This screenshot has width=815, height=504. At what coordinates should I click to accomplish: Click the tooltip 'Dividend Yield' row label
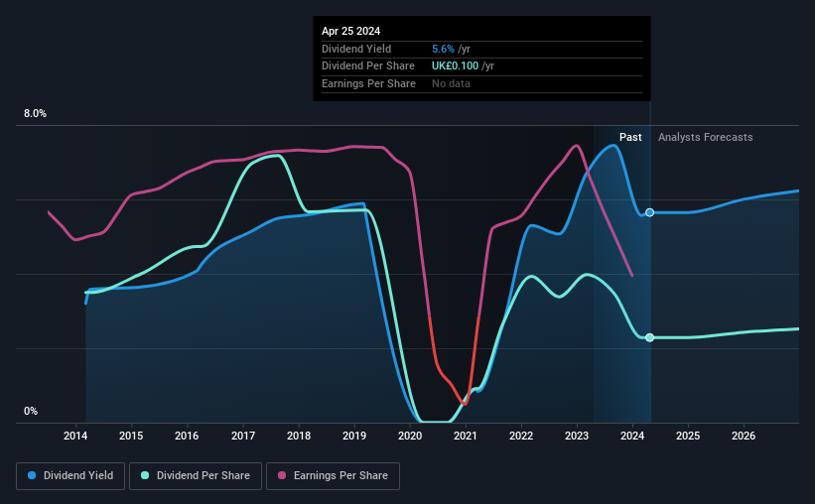pos(356,49)
